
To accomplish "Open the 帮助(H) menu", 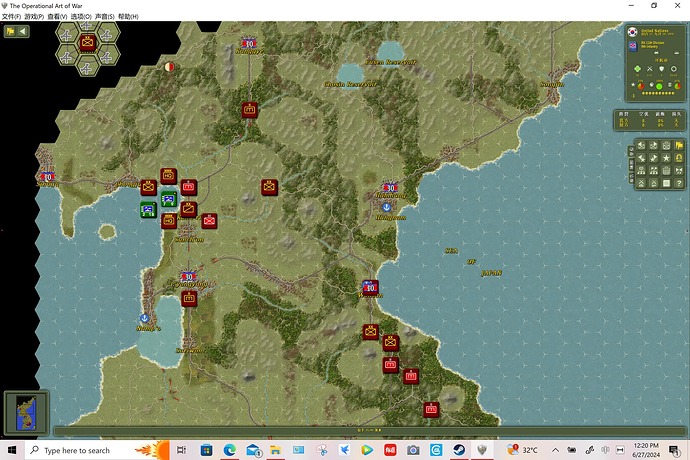I will click(128, 16).
